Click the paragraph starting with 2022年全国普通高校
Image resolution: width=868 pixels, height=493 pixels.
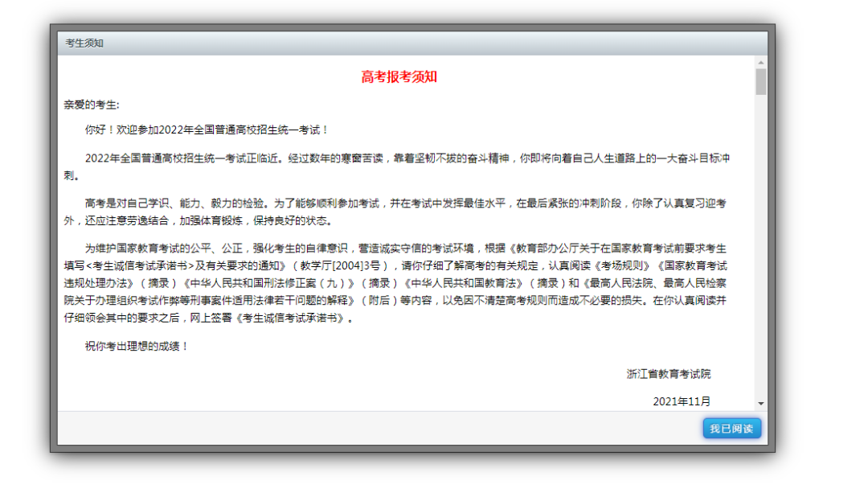click(402, 159)
